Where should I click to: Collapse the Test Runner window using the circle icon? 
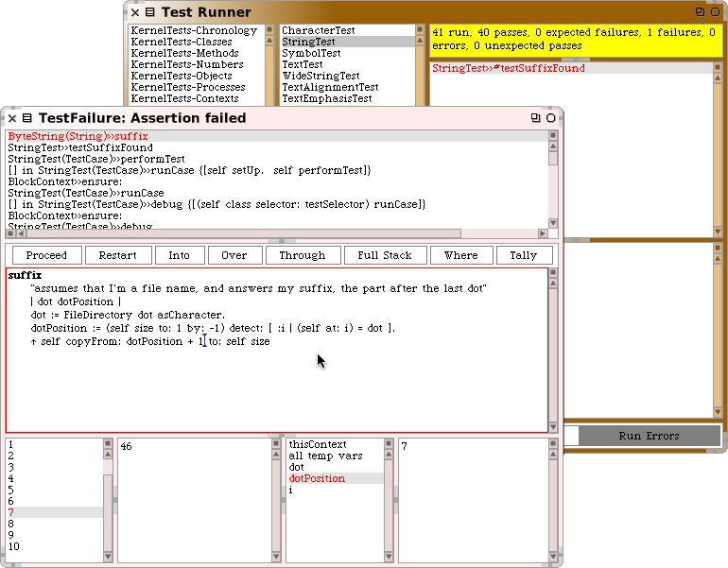(x=714, y=12)
